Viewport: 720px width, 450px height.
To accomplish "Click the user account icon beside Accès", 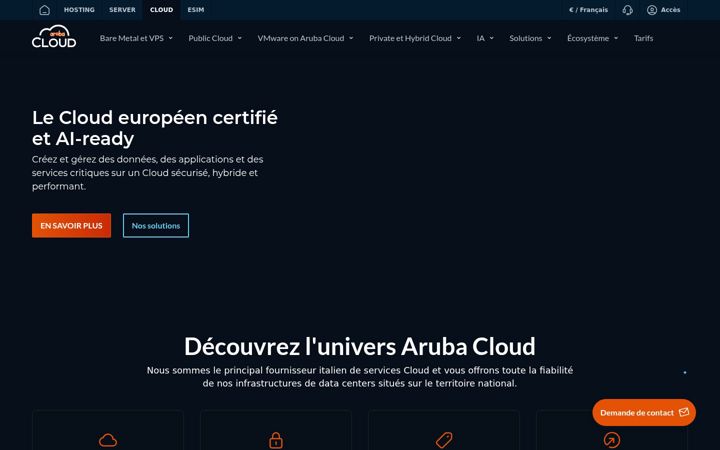I will click(x=652, y=10).
